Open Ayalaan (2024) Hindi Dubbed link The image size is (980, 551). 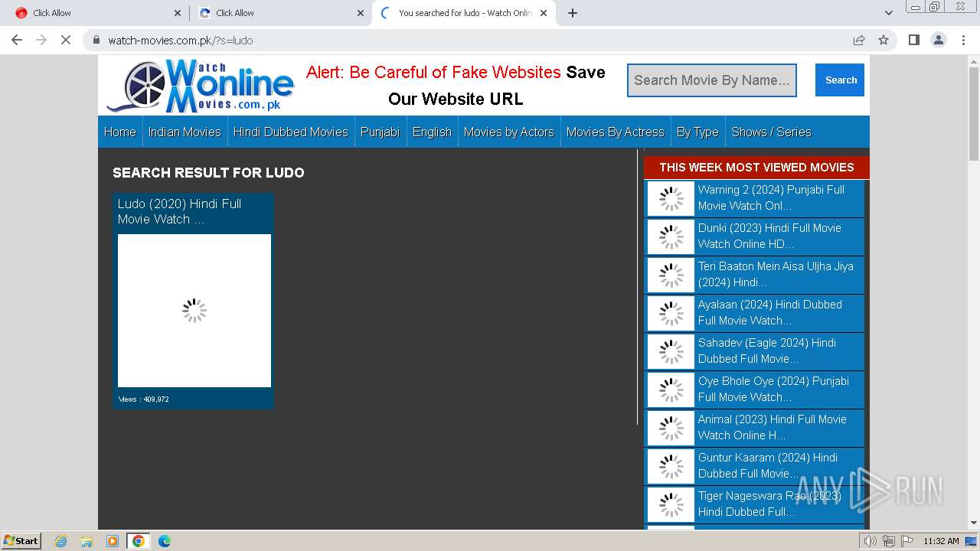769,312
